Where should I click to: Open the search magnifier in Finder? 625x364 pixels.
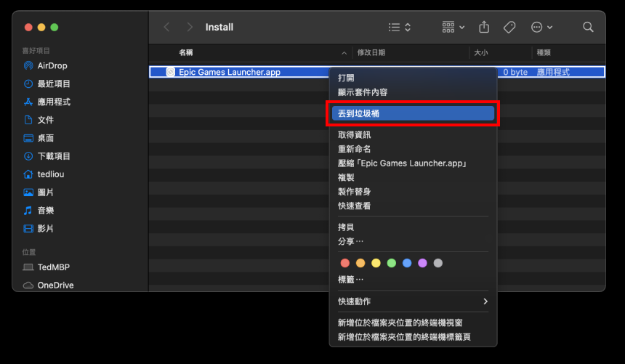coord(588,27)
